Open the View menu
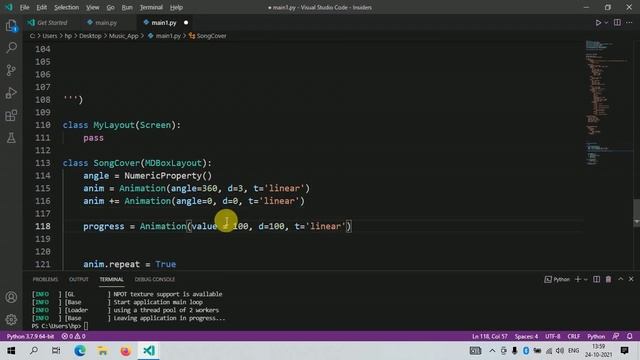This screenshot has height=360, width=640. pyautogui.click(x=92, y=7)
